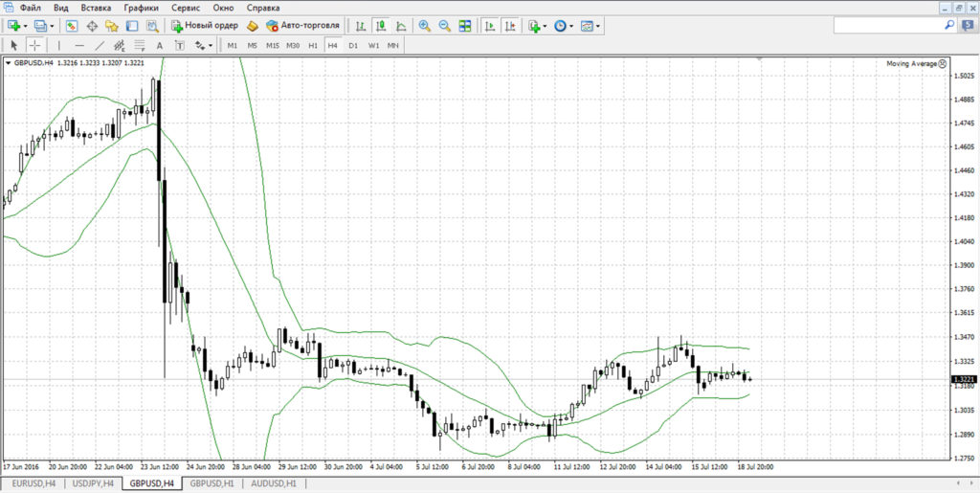Image resolution: width=980 pixels, height=493 pixels.
Task: Open the Графики menu
Action: [142, 8]
